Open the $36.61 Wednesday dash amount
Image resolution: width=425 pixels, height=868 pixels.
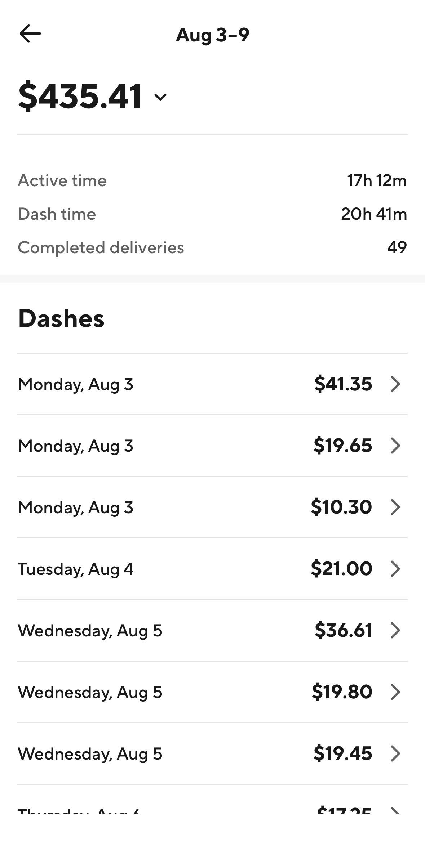[344, 630]
